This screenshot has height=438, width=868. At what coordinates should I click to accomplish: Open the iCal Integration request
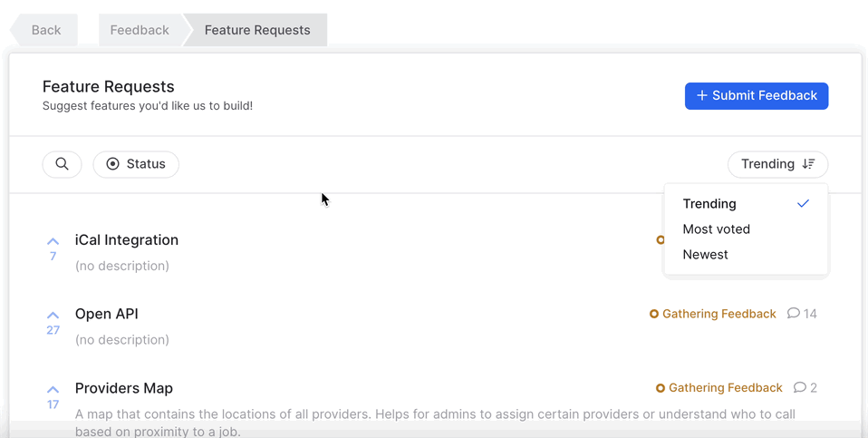[x=127, y=240]
